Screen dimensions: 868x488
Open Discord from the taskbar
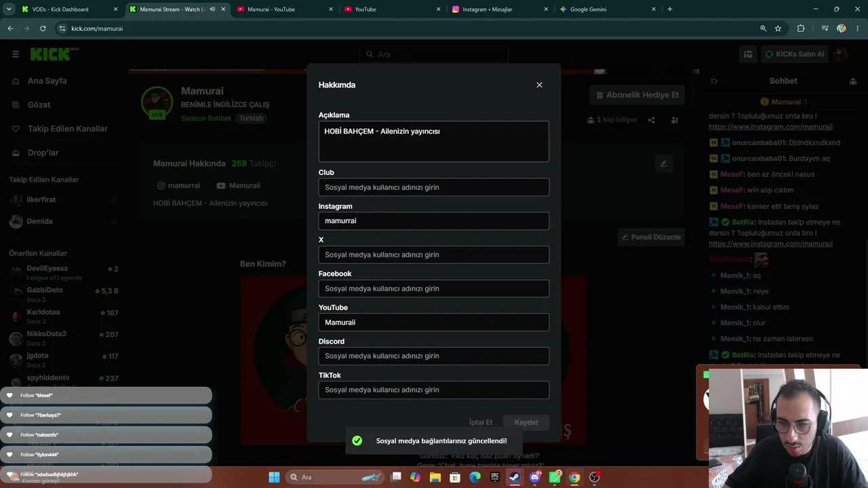click(x=535, y=477)
